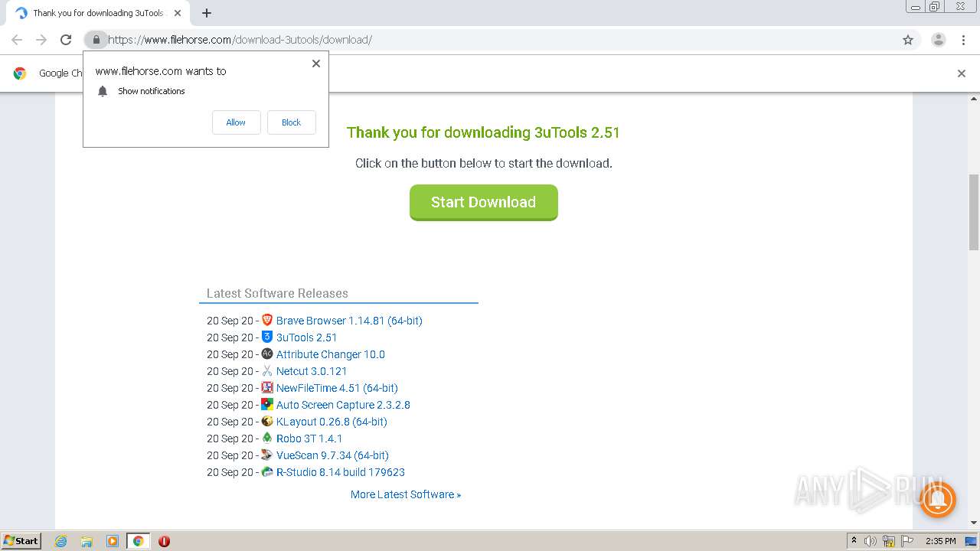Open 3uTools 2.51 link
Viewport: 980px width, 551px height.
306,337
